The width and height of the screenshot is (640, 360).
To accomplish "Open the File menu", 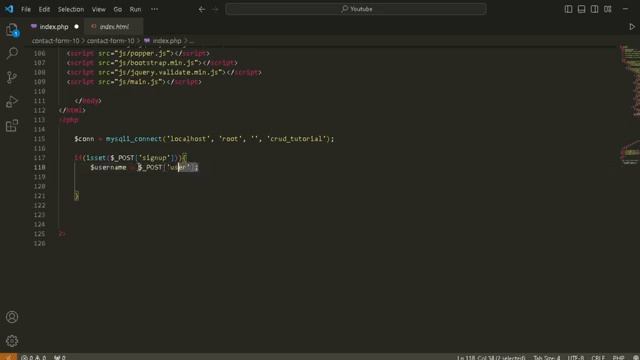I will (26, 9).
